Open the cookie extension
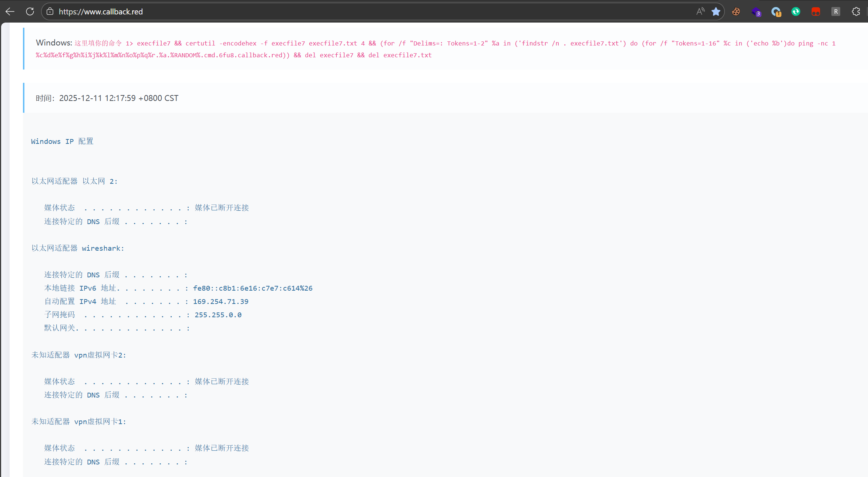Screen dimensions: 868x477 pyautogui.click(x=736, y=11)
